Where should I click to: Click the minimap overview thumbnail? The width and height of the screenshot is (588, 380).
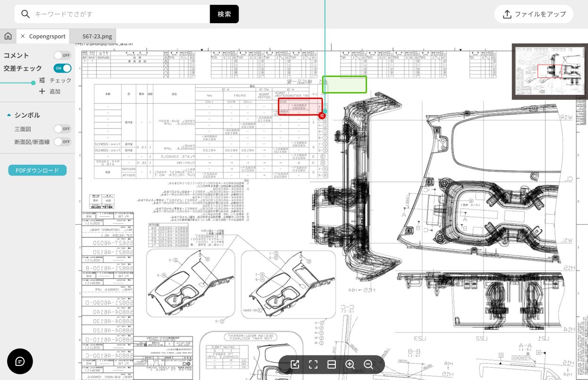(x=550, y=72)
